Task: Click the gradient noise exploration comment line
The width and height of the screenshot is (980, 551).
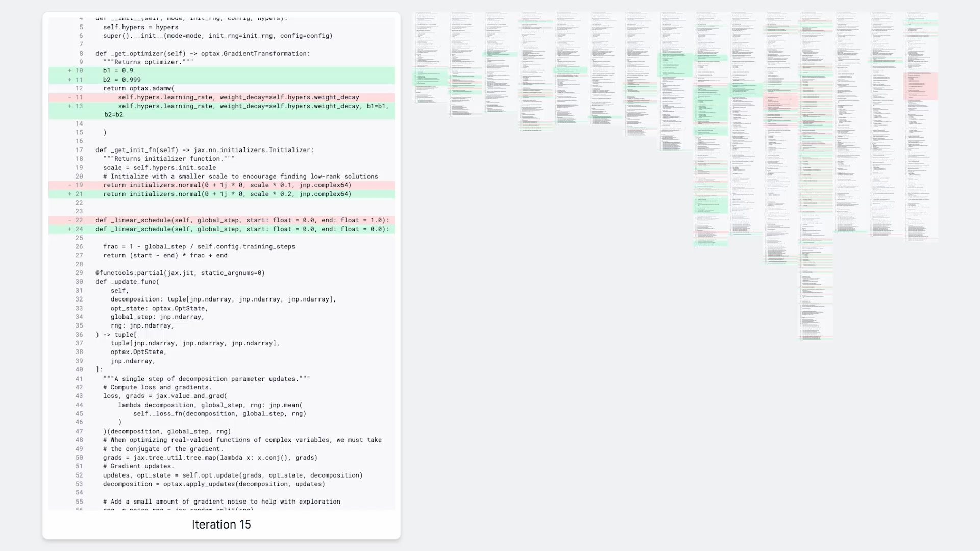Action: [222, 502]
